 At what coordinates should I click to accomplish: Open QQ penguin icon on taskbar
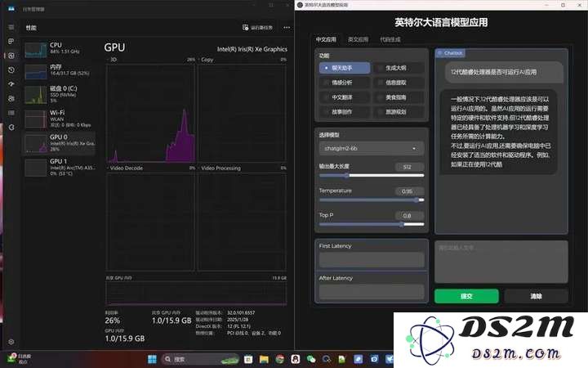tap(296, 359)
